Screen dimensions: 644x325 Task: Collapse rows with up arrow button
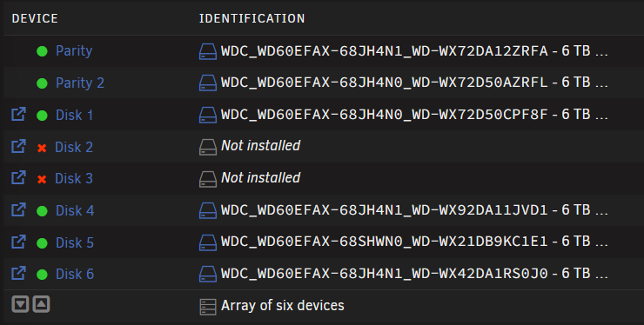tap(41, 304)
